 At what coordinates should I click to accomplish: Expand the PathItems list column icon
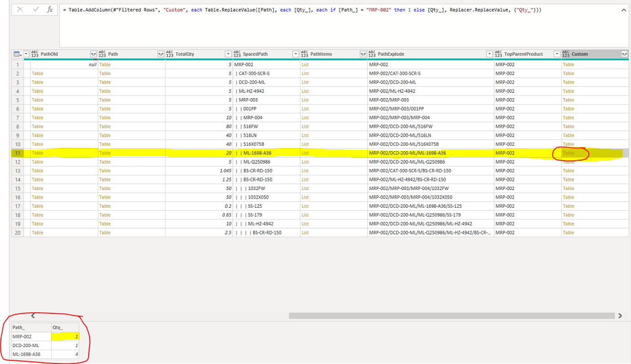pos(363,54)
